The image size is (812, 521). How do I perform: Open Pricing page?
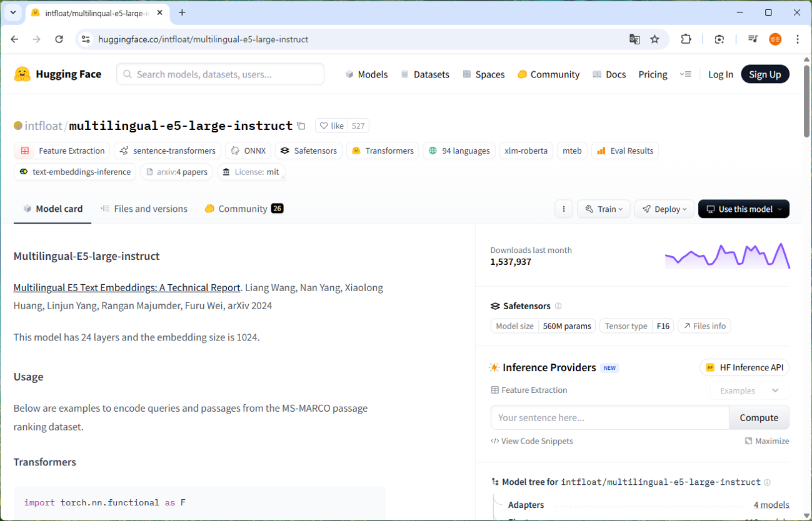(653, 74)
